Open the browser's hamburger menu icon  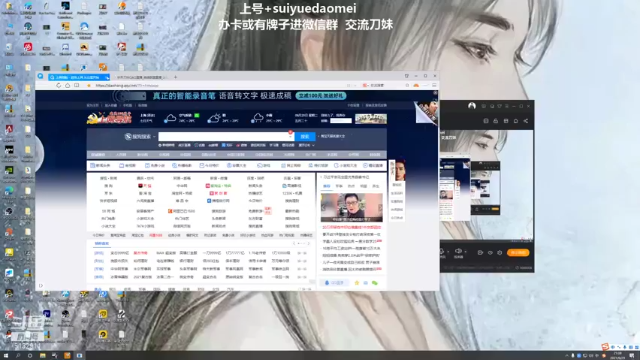coord(434,85)
